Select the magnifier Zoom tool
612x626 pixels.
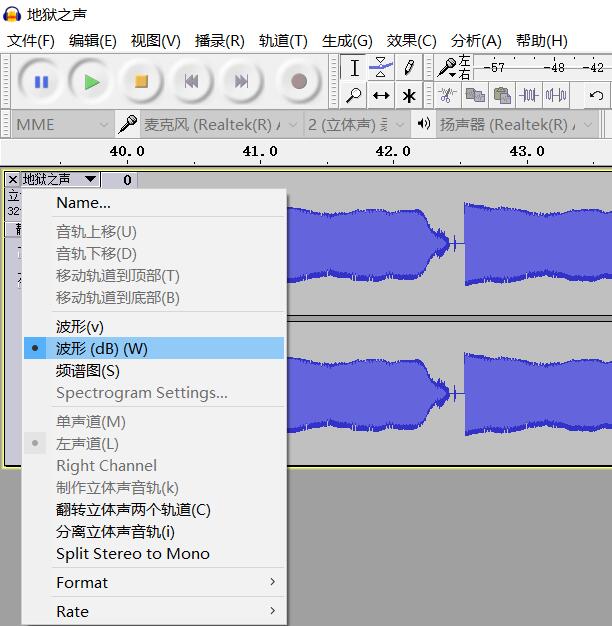pos(353,96)
